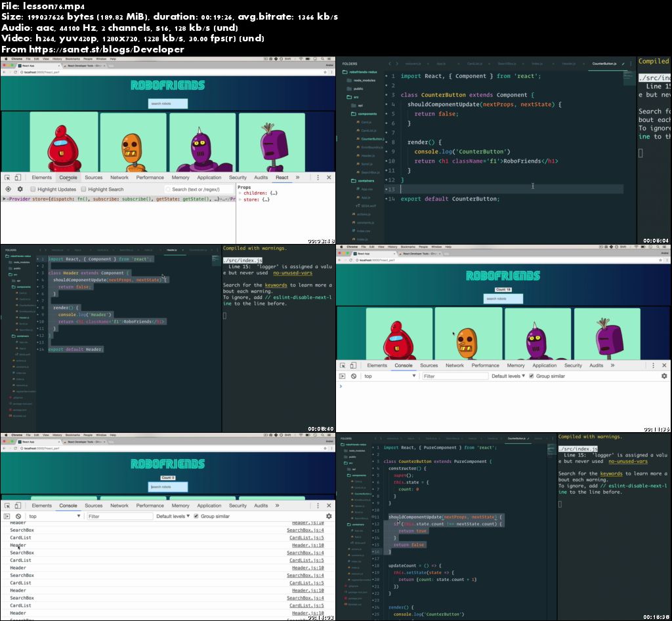Screen dimensions: 672x621
Task: Open Sources tab in 00:11:36 frame
Action: 429,365
